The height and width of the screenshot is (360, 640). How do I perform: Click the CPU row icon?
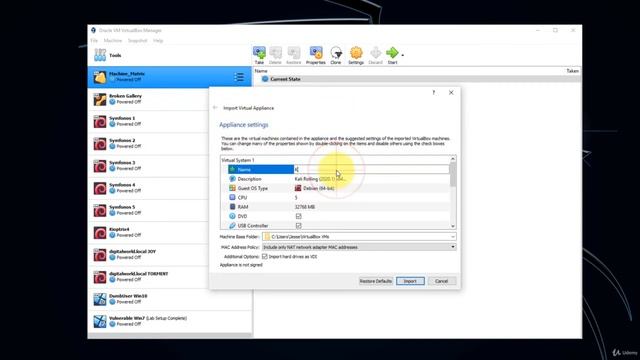pos(232,198)
